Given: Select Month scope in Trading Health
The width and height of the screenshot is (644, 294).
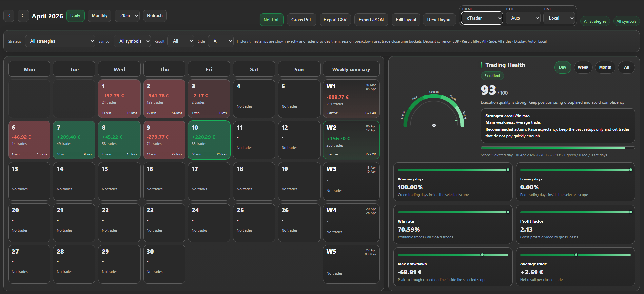Looking at the screenshot, I should pyautogui.click(x=605, y=67).
